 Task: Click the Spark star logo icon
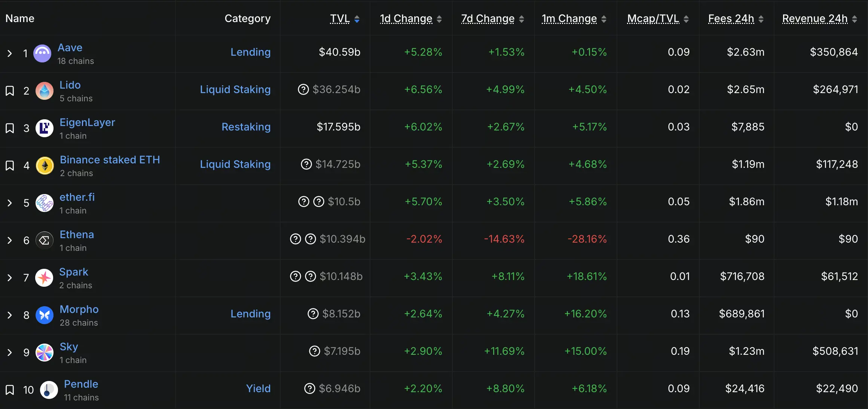[44, 278]
